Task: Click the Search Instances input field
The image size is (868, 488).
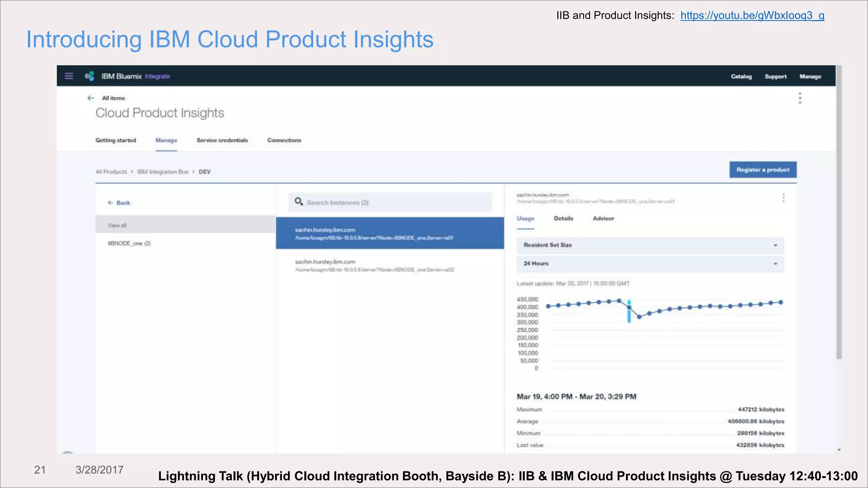Action: point(390,202)
